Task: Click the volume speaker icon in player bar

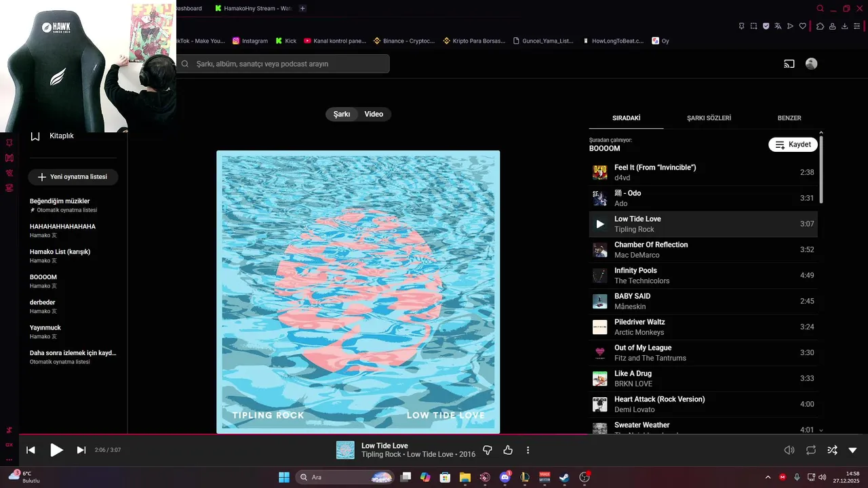Action: [789, 450]
